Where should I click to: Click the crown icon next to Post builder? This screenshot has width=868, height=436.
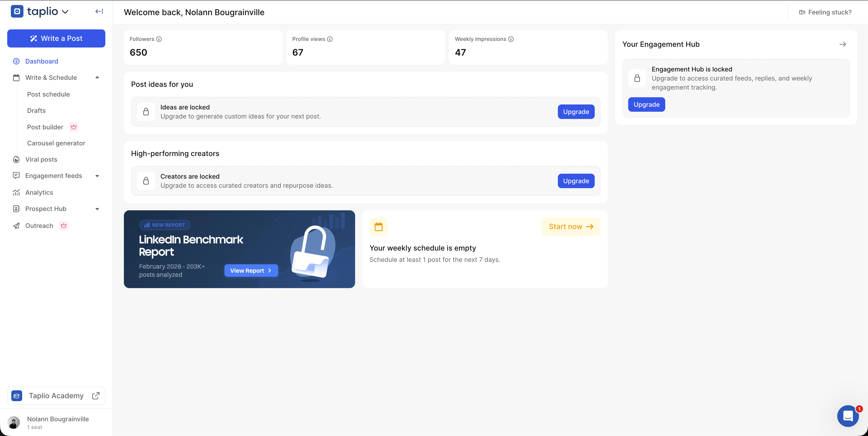73,127
